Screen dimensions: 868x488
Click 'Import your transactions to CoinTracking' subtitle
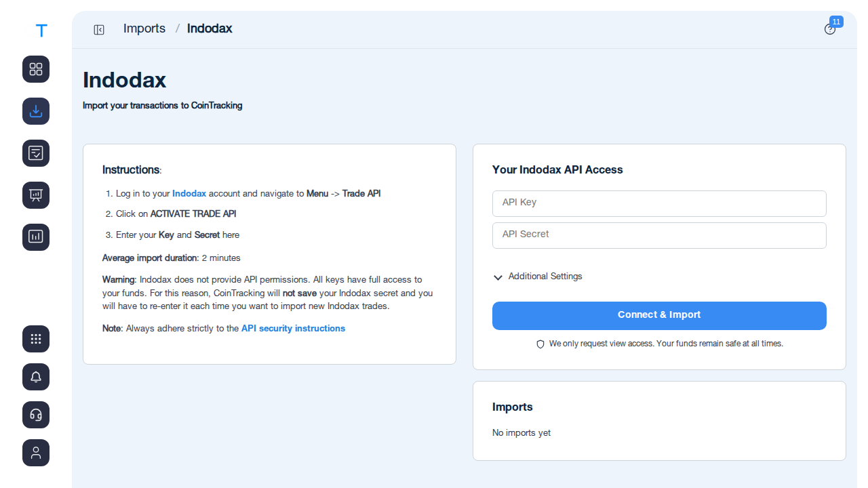(163, 106)
